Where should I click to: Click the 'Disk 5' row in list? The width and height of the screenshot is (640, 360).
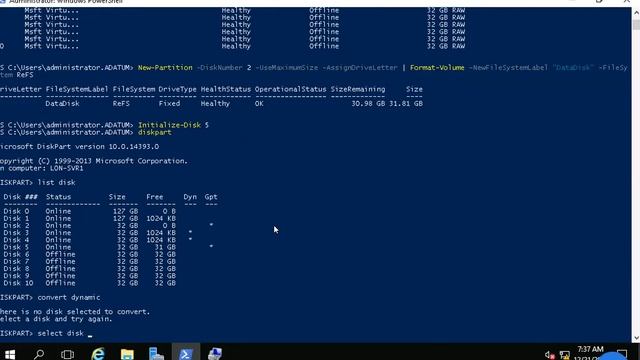click(x=108, y=247)
